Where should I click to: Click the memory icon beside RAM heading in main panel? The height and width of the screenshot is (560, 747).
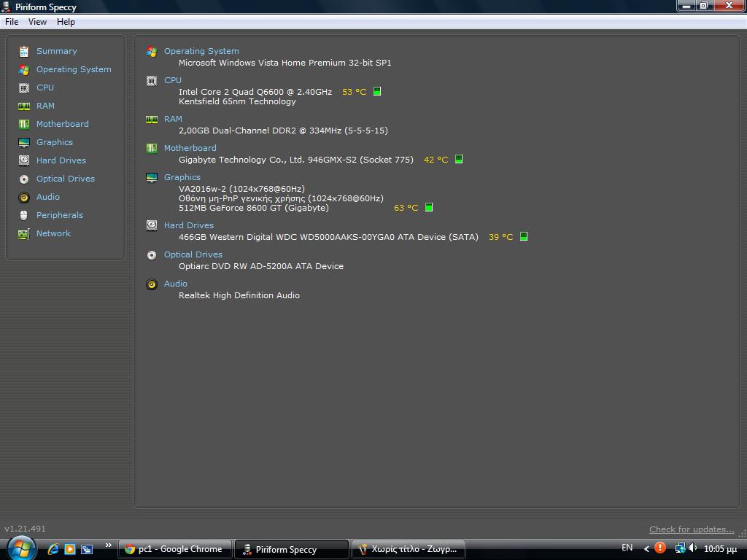(152, 119)
